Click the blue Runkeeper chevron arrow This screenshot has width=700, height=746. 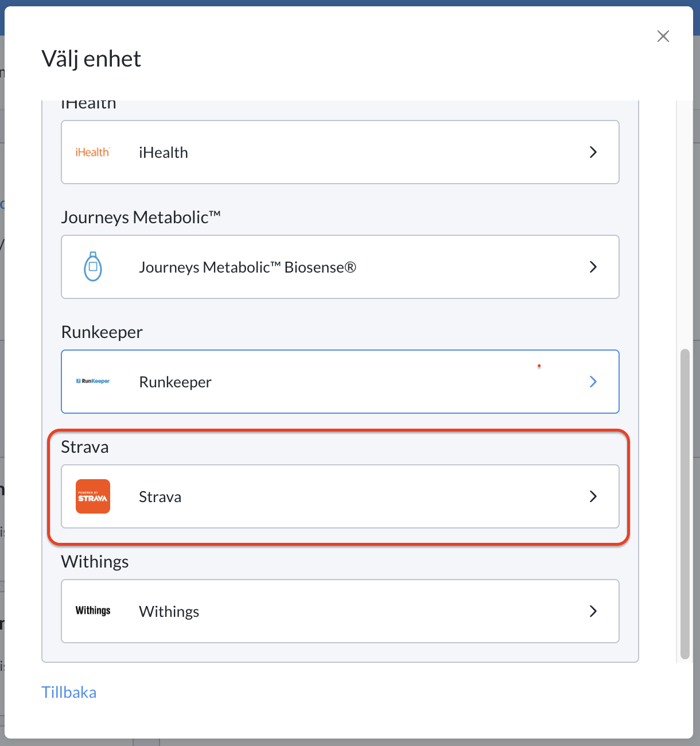coord(593,382)
